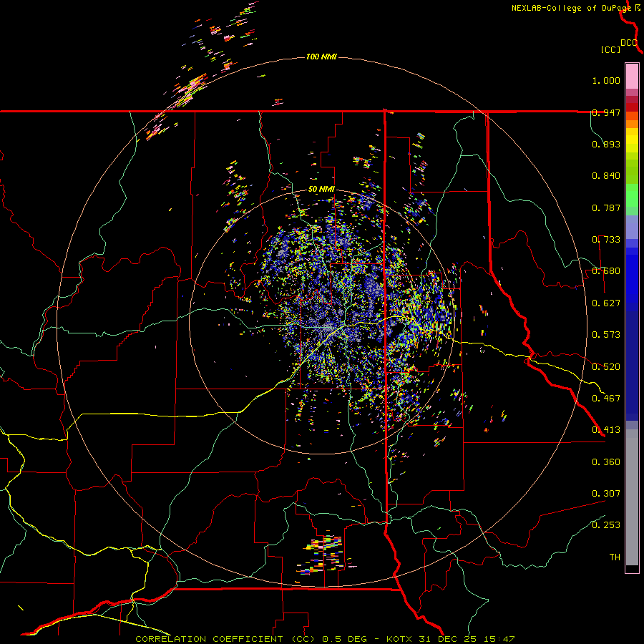Click the DCC label near the top-right corner
This screenshot has height=644, width=644.
pyautogui.click(x=628, y=43)
